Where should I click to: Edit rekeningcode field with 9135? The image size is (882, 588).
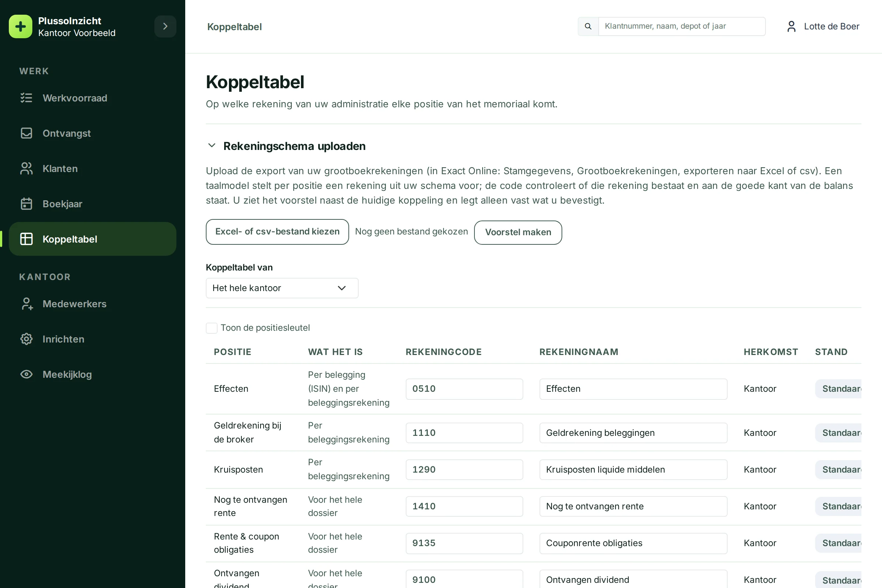point(464,543)
